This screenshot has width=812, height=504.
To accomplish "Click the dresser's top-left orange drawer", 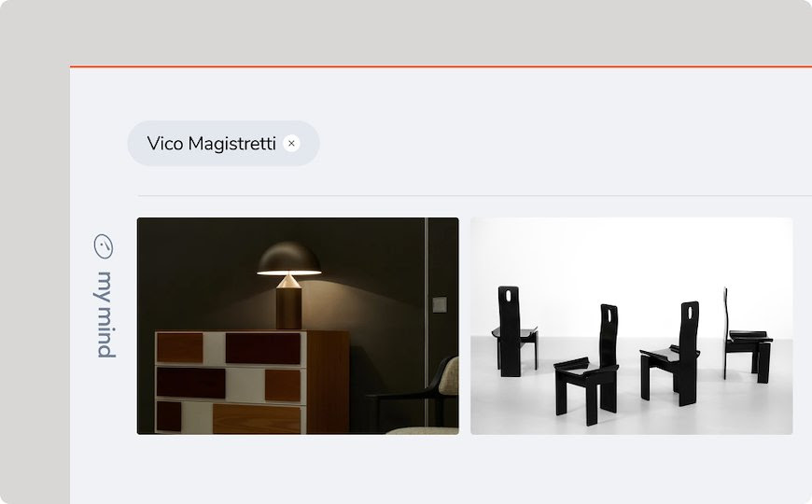I will coord(180,347).
